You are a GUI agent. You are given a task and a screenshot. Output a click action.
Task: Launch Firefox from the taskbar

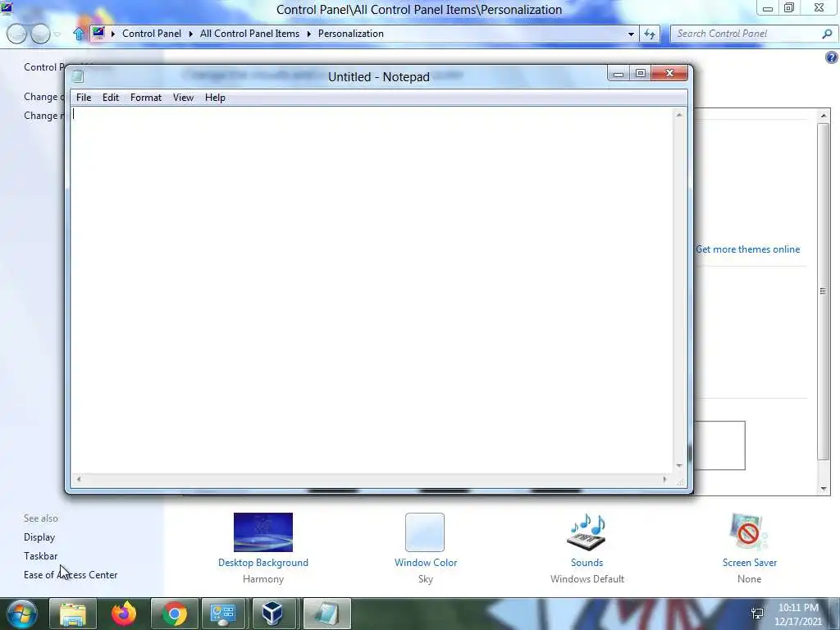(124, 614)
